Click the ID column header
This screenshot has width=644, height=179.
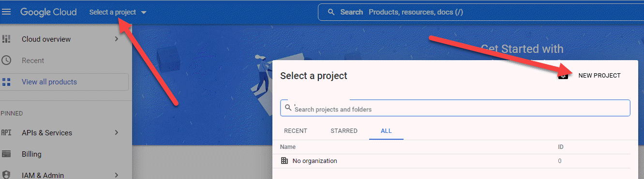[x=561, y=147]
